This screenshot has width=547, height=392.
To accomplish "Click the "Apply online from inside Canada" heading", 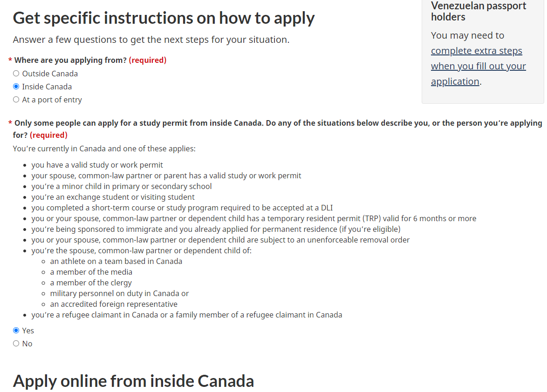I will tap(133, 381).
